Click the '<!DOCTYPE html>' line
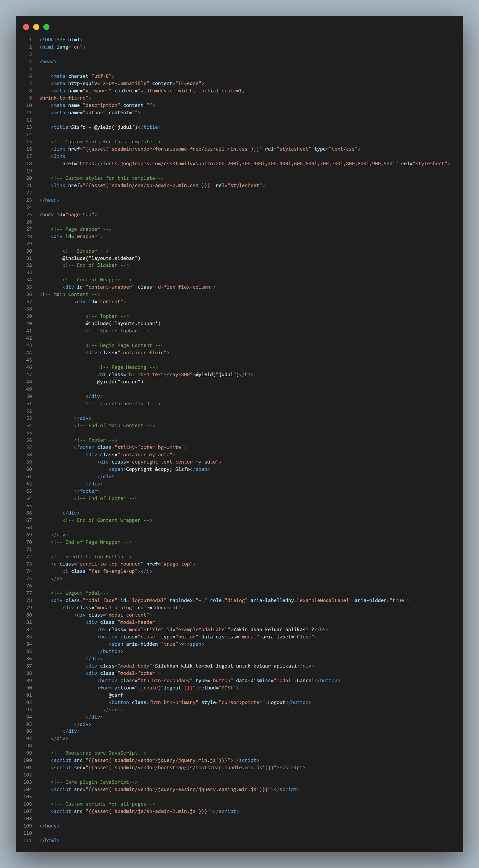Image resolution: width=479 pixels, height=868 pixels. [61, 40]
